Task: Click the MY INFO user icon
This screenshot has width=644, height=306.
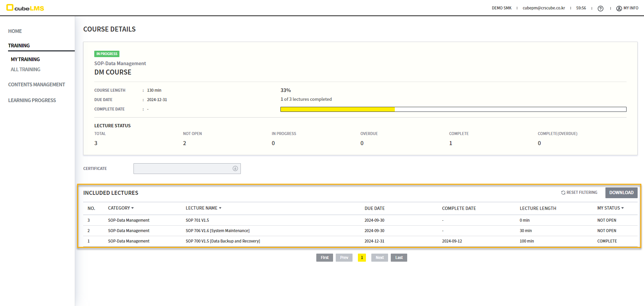Action: click(x=619, y=8)
